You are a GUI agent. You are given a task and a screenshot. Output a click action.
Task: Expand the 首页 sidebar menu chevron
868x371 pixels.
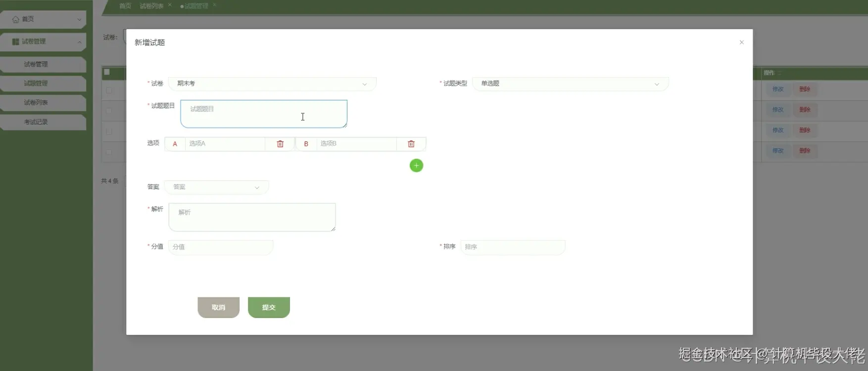click(79, 20)
